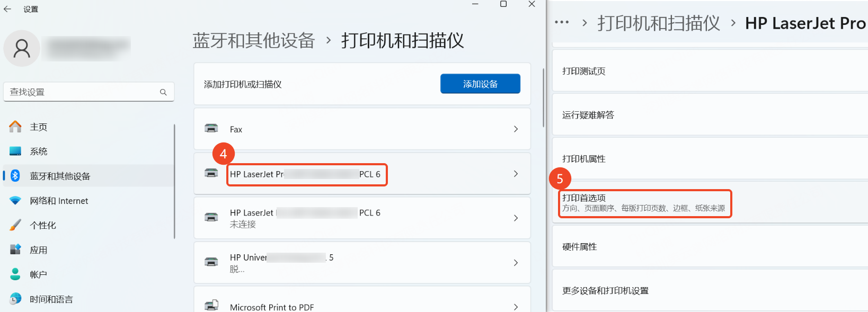868x312 pixels.
Task: Click the Fax printer icon
Action: (x=211, y=129)
